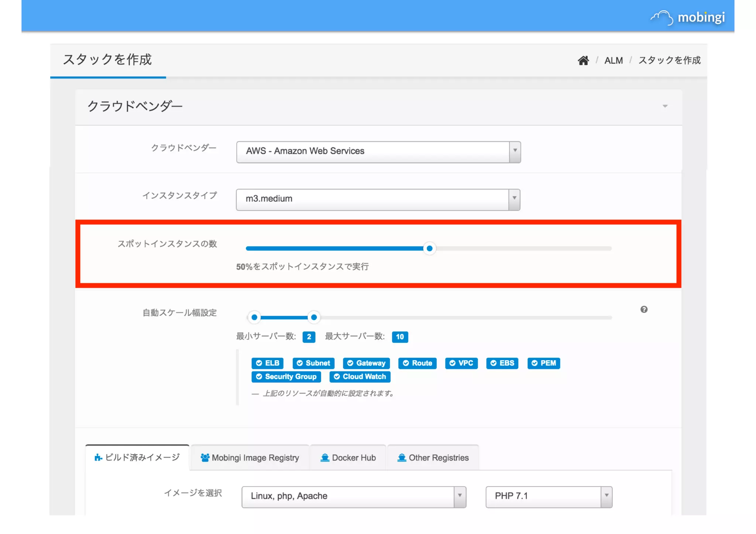Image resolution: width=756 pixels, height=534 pixels.
Task: Open the Linux, php, Apache image select
Action: coord(353,496)
